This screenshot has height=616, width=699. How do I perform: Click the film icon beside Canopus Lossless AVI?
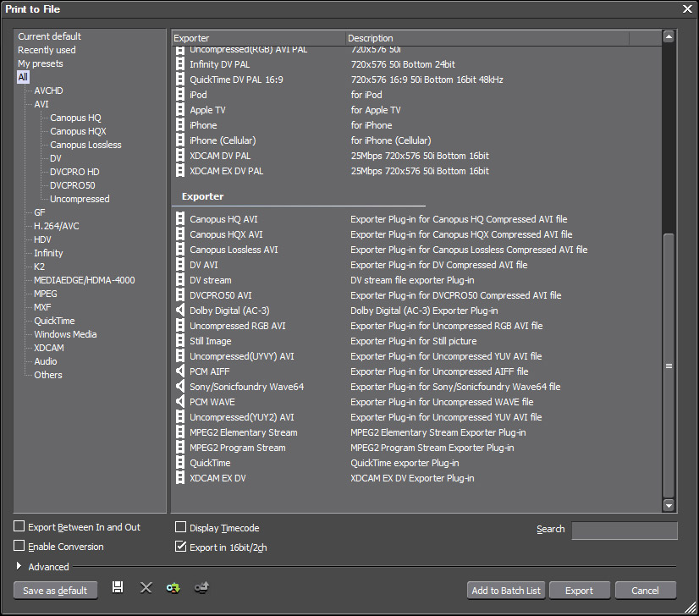180,250
